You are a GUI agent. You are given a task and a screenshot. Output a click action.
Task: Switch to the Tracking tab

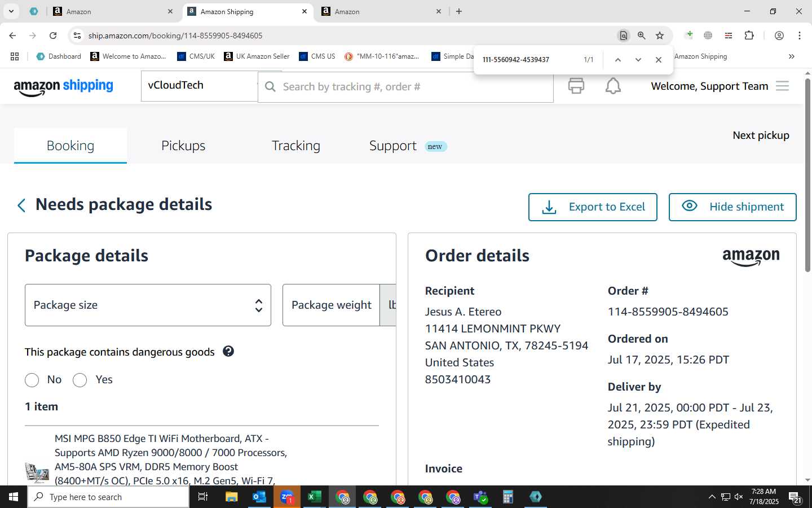[296, 146]
